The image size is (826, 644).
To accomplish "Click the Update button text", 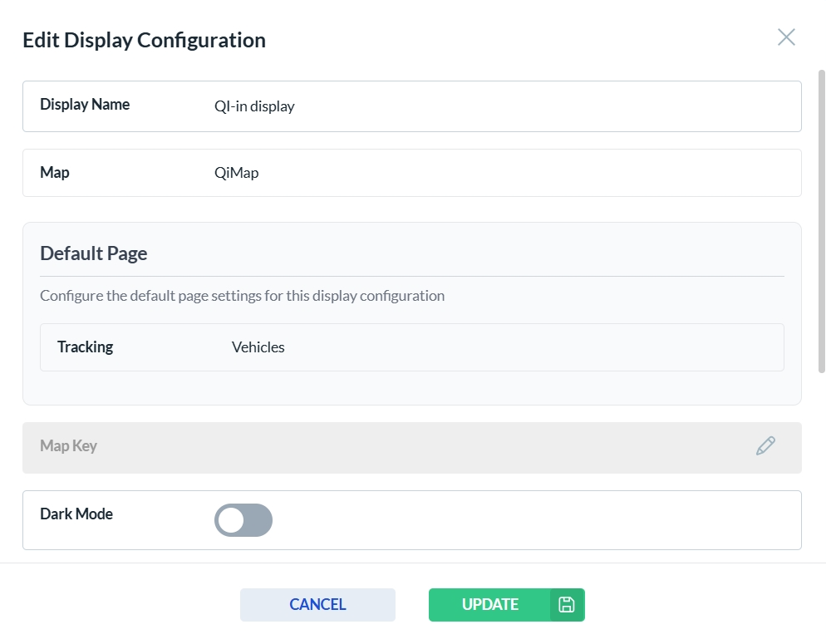I will pyautogui.click(x=489, y=605).
